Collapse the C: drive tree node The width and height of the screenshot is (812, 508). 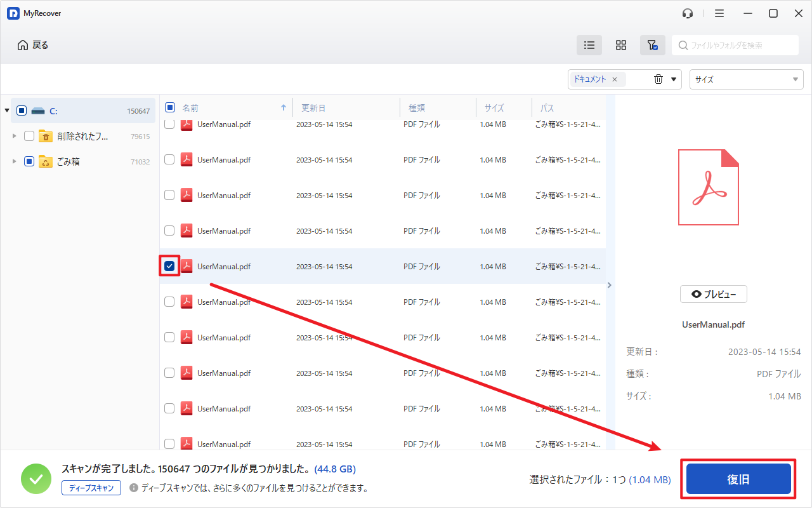[6, 110]
